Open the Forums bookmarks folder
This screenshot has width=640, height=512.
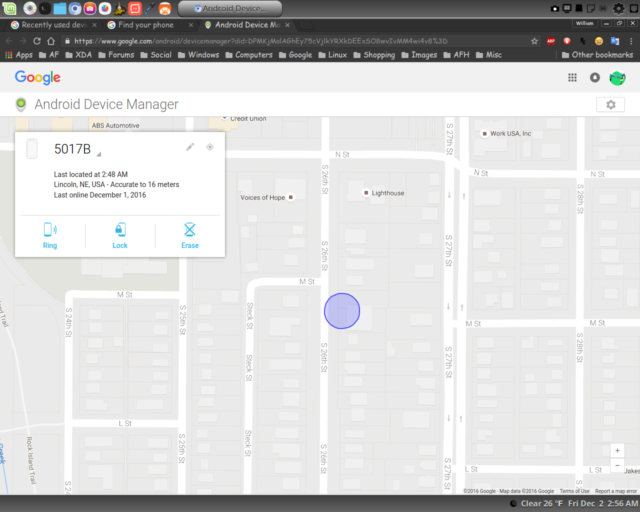pyautogui.click(x=116, y=55)
